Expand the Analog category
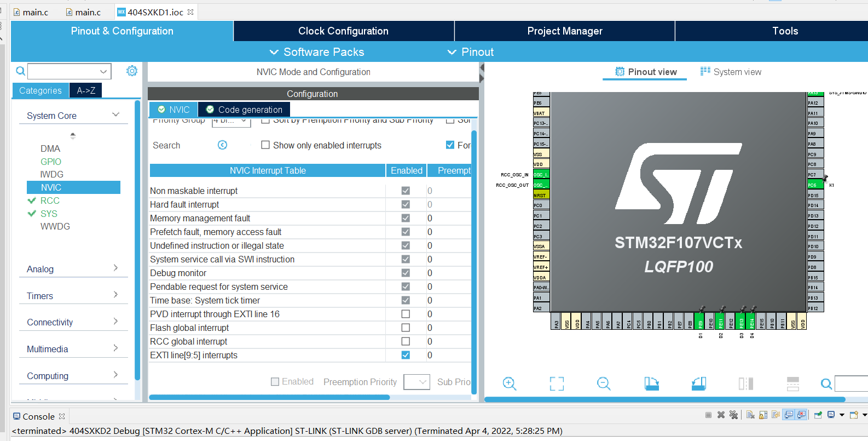 (115, 268)
